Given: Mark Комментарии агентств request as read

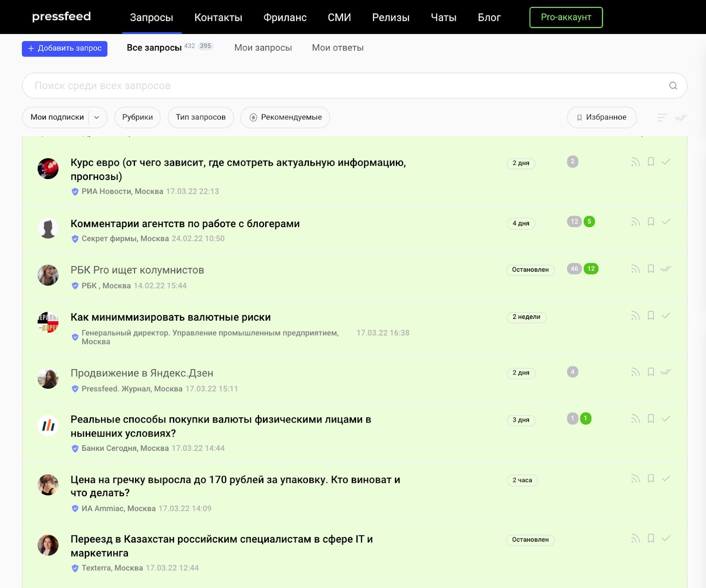Looking at the screenshot, I should tap(666, 222).
